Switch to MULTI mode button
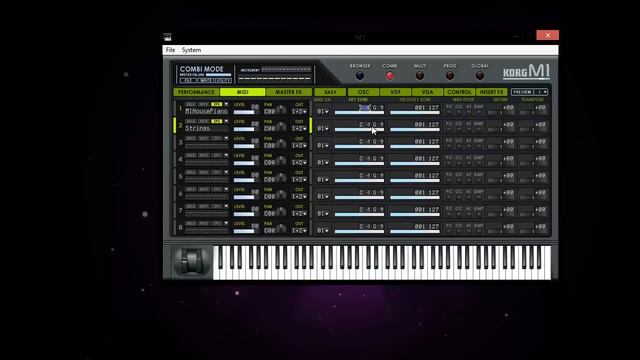The image size is (640, 360). pos(420,76)
